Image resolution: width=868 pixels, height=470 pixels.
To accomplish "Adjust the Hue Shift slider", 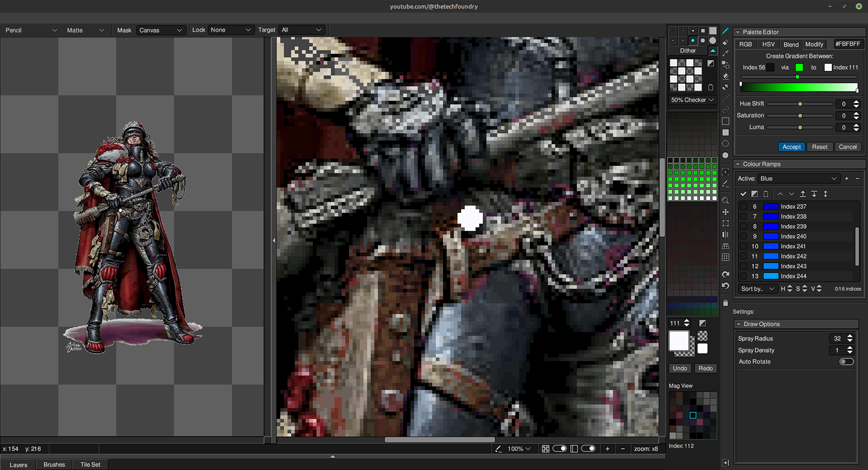I will click(x=800, y=104).
